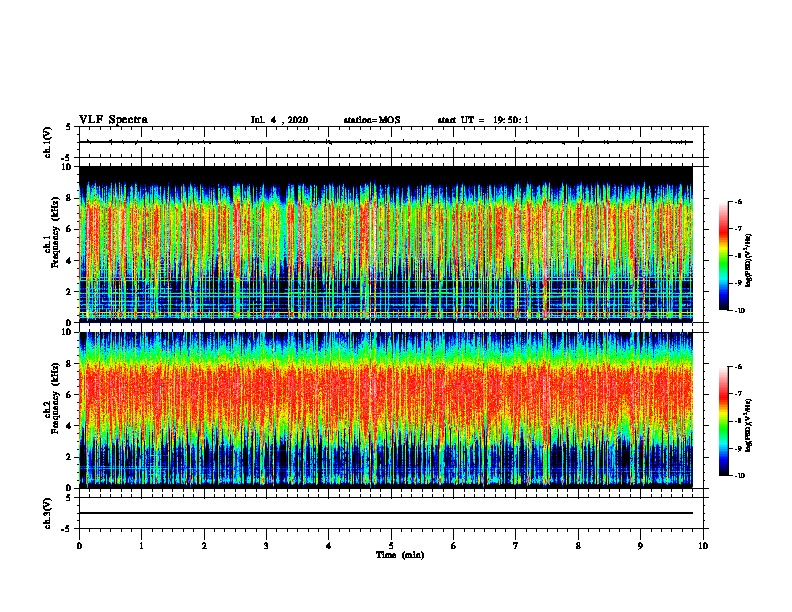
Task: Click the ch.1 spectrogram color scale bar
Action: [724, 256]
